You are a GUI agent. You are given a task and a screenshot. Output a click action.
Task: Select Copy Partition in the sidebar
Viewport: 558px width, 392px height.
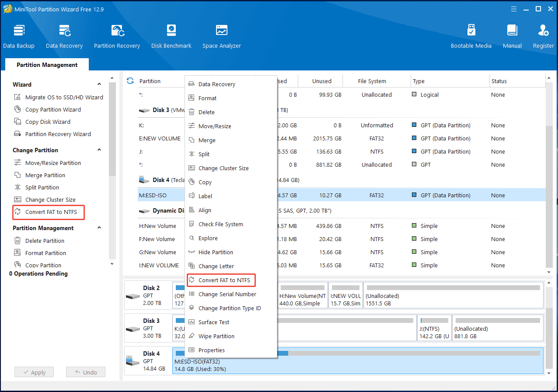pyautogui.click(x=38, y=265)
